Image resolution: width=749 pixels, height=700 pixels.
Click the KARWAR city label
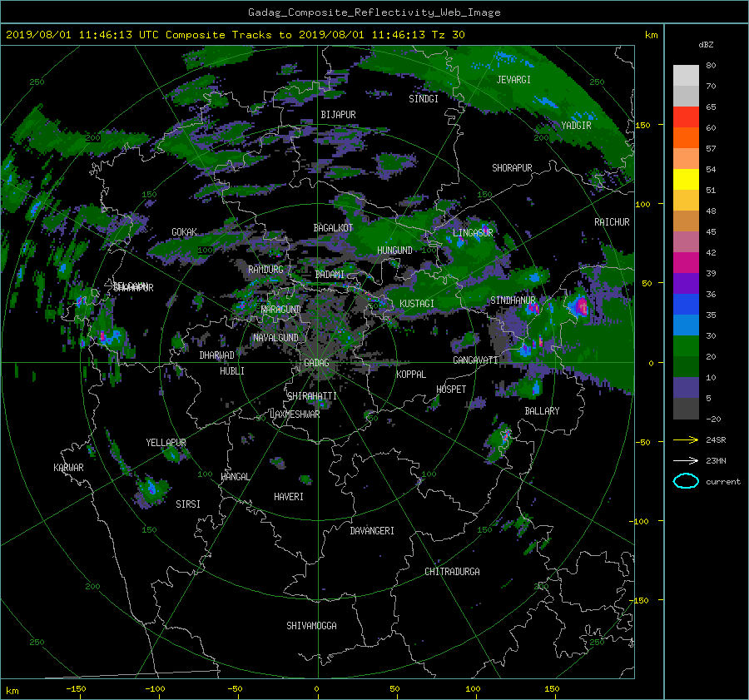click(68, 468)
